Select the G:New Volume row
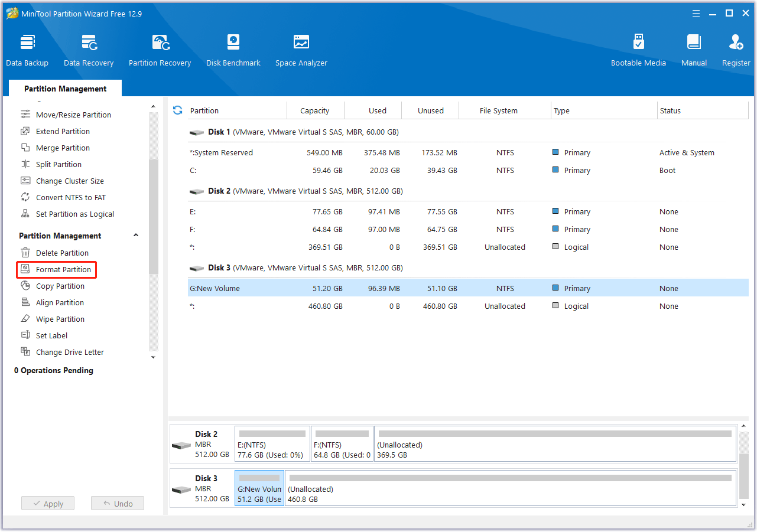The width and height of the screenshot is (757, 532). coord(468,288)
